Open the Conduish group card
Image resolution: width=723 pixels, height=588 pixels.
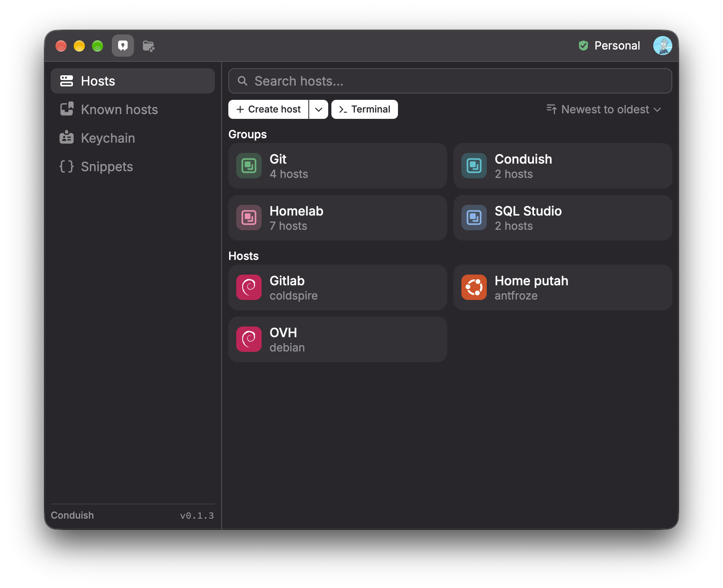[x=563, y=166]
